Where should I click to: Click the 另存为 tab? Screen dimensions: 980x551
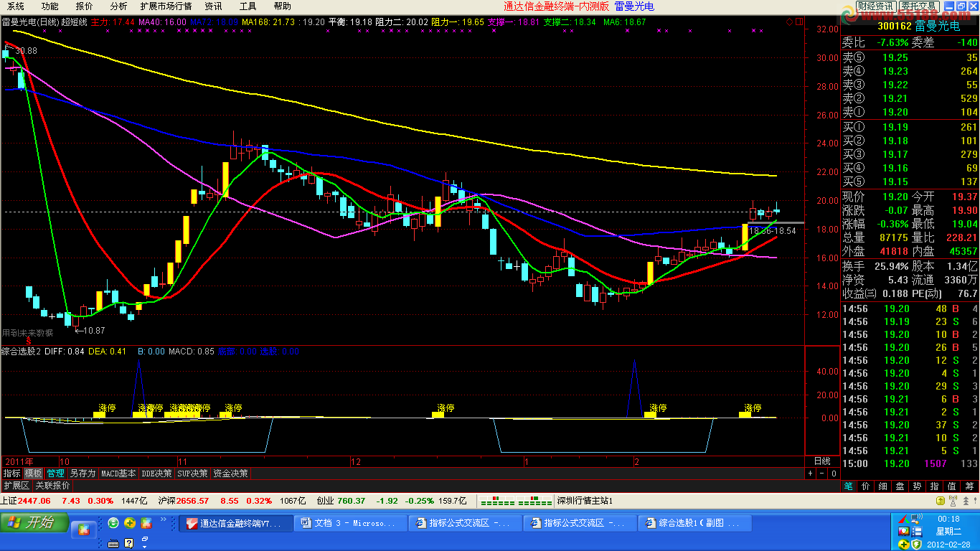(83, 474)
